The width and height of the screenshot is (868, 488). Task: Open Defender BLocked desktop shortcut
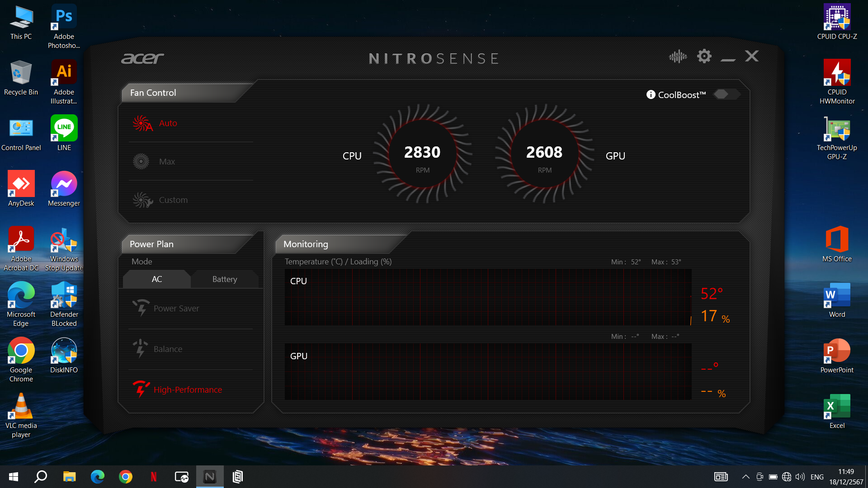pyautogui.click(x=64, y=304)
